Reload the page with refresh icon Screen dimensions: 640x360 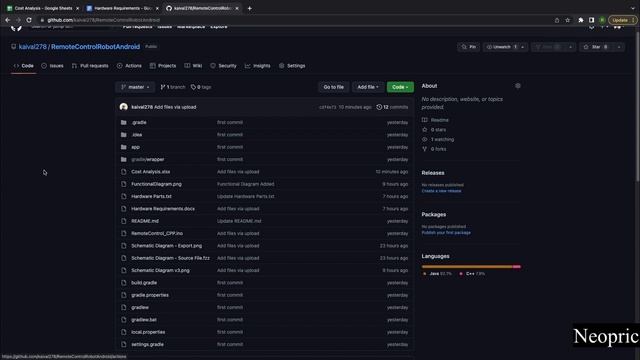tap(29, 20)
